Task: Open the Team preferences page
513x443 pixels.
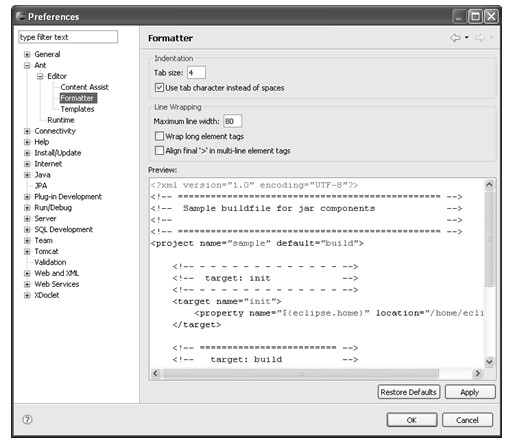Action: click(x=43, y=241)
